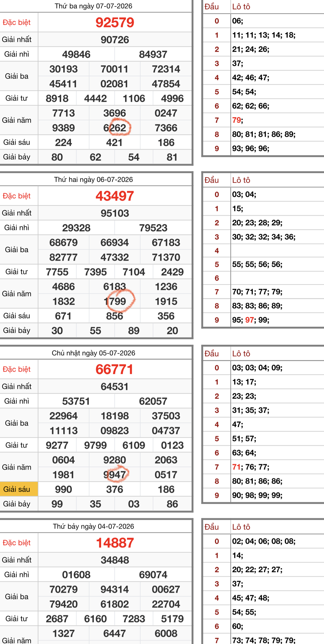Select the circled number 6262

point(115,128)
